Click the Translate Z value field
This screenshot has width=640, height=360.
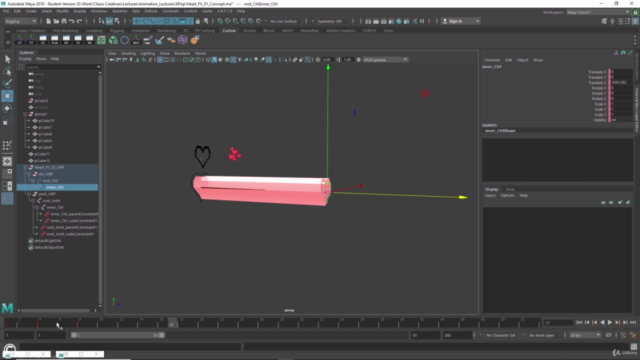point(622,82)
